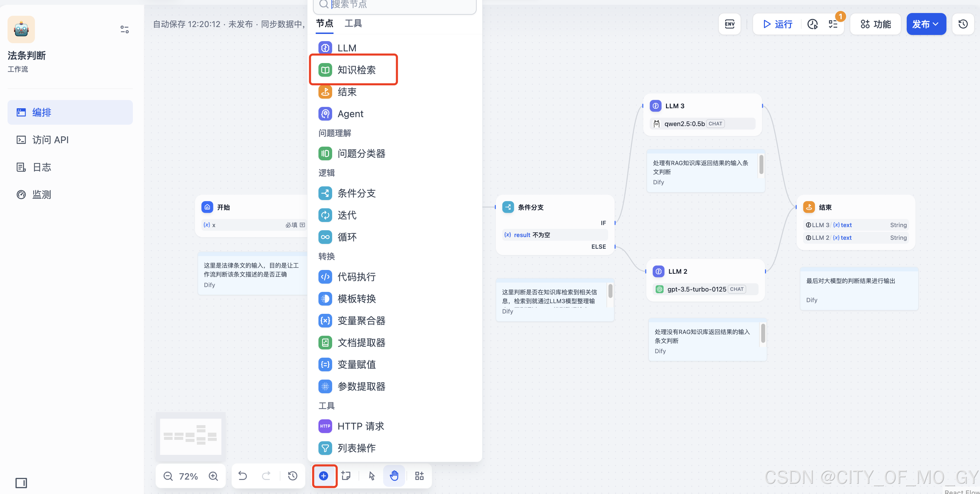This screenshot has width=980, height=494.
Task: Toggle the sidebar collapse icon
Action: 21,483
